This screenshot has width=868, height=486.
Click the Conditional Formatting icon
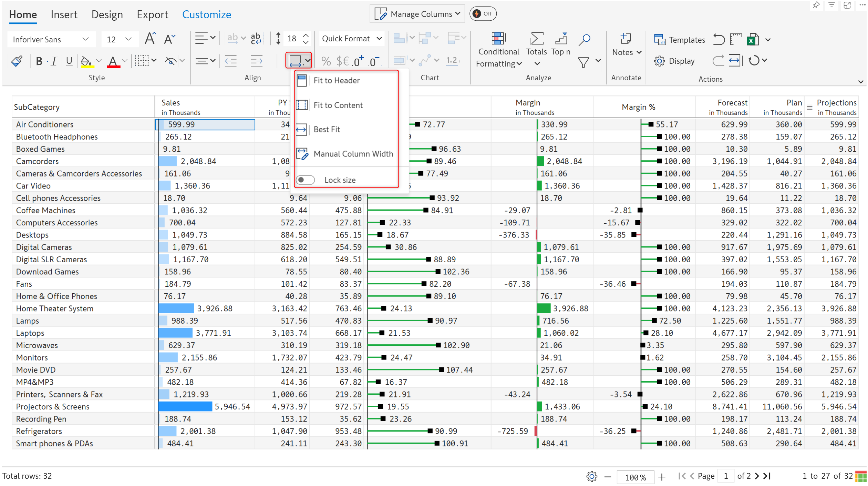click(x=498, y=39)
